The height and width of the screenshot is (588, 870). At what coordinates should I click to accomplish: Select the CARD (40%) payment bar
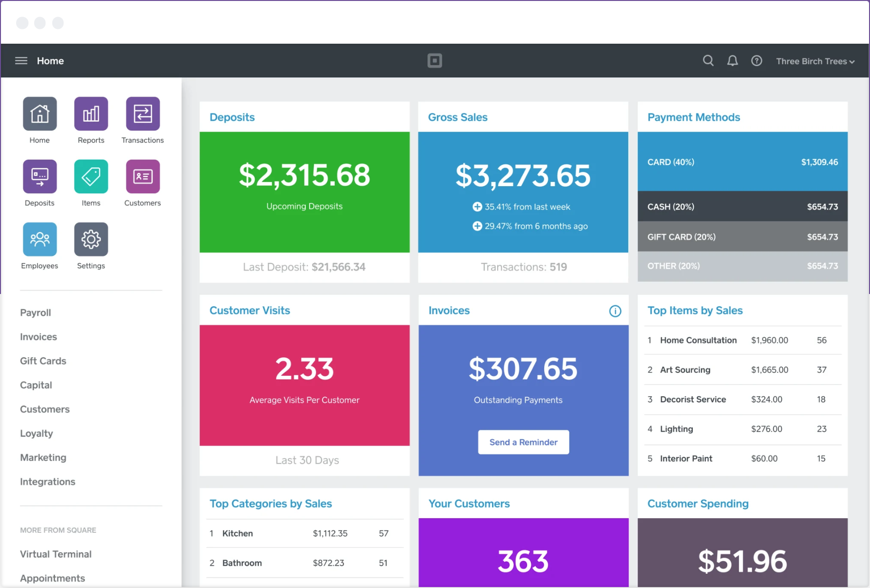(x=743, y=162)
